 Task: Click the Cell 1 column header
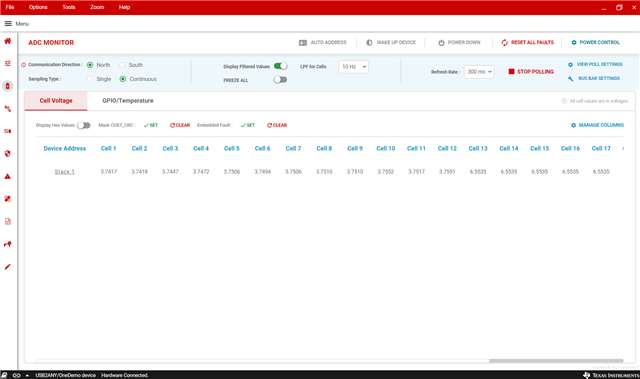coord(109,148)
